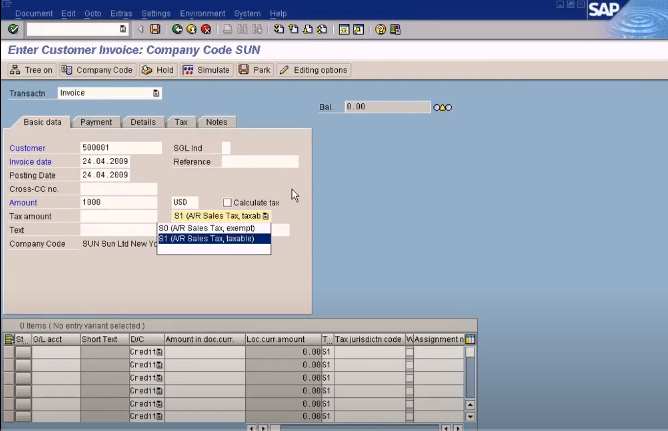
Task: Click the line items vertical scrollbar up arrow
Action: [x=470, y=404]
